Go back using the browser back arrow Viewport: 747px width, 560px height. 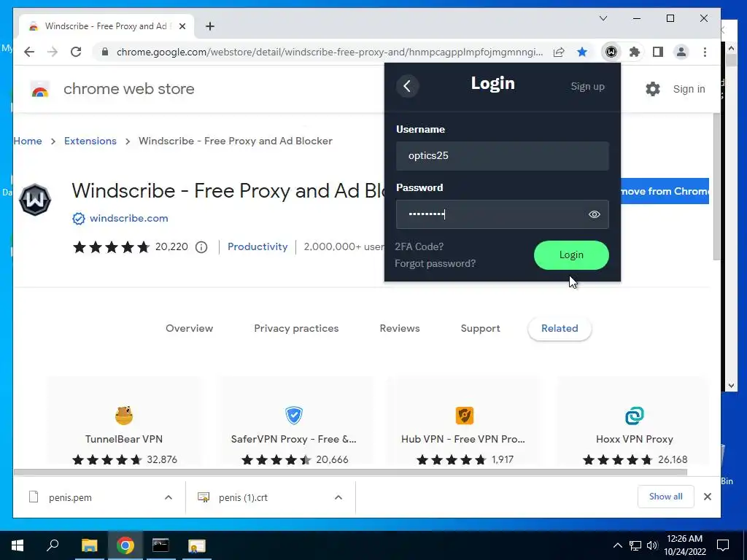click(29, 52)
